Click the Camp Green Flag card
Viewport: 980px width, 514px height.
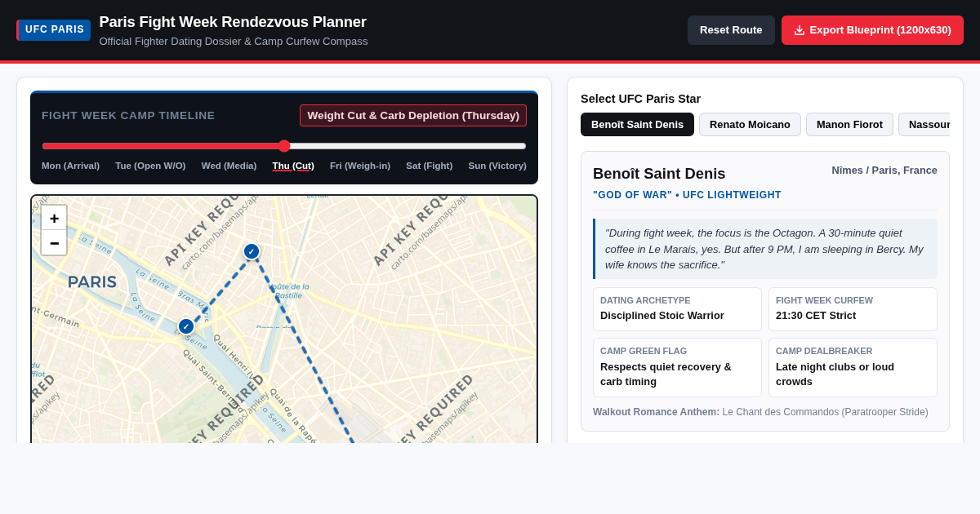coord(677,367)
